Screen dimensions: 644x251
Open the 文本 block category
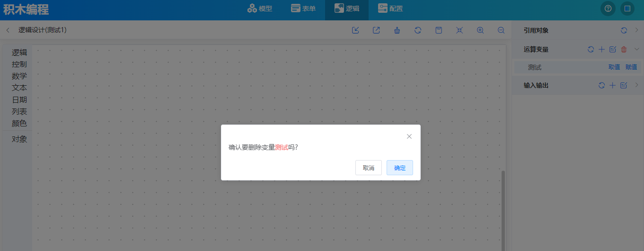[19, 88]
